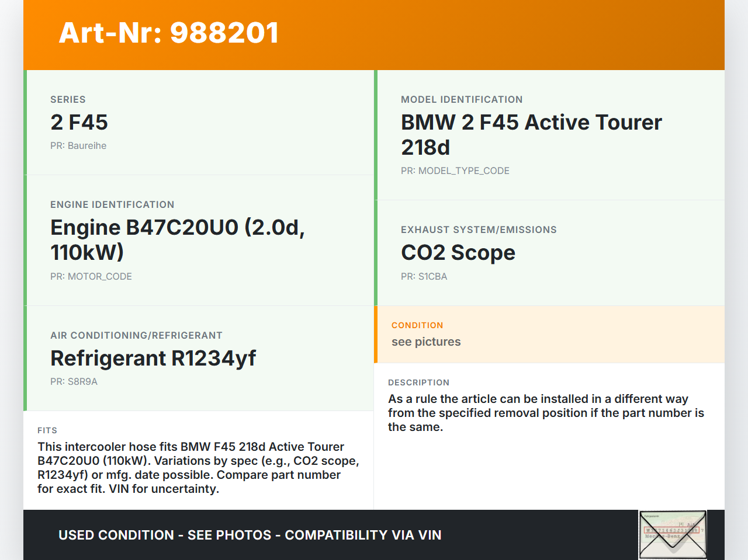Click the USED CONDITION footer banner text
Viewport: 748px width, 560px height.
(x=250, y=535)
